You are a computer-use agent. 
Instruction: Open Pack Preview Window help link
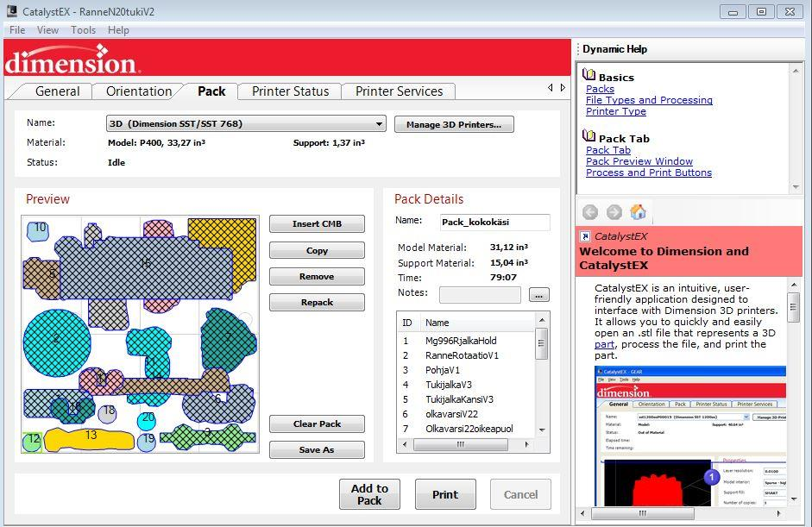(639, 161)
